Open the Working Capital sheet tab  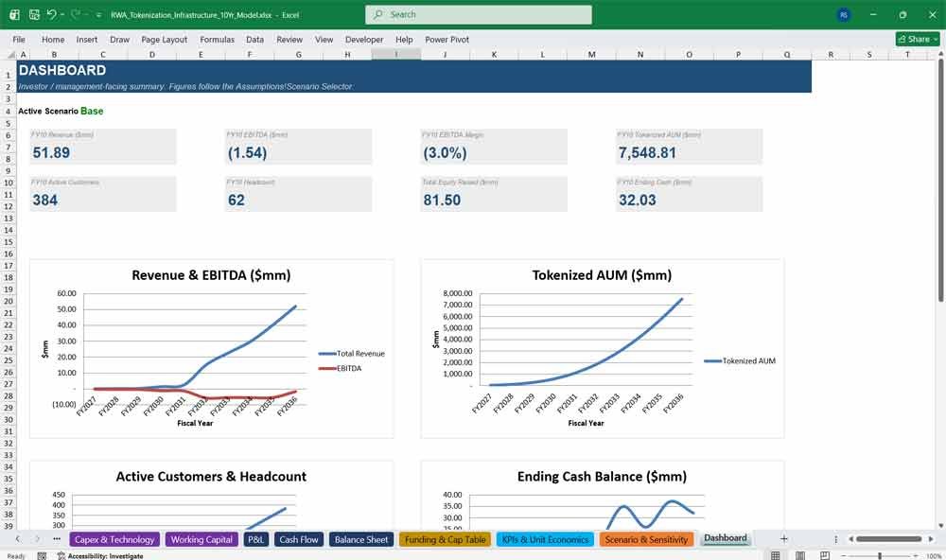coord(201,539)
